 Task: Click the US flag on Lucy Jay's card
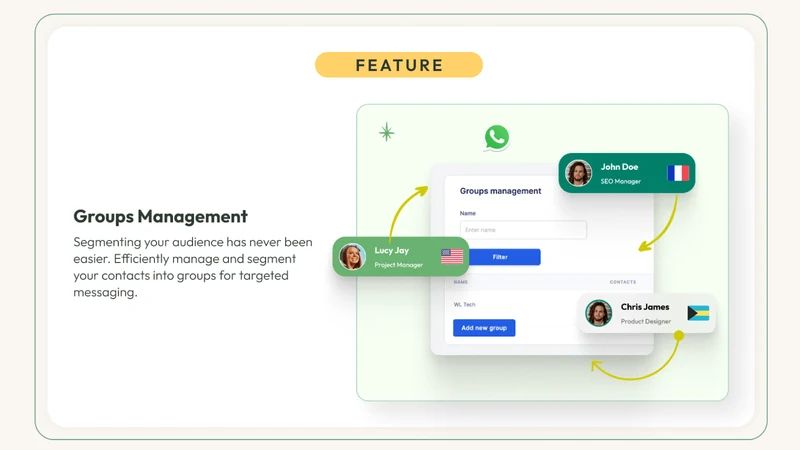click(x=452, y=256)
